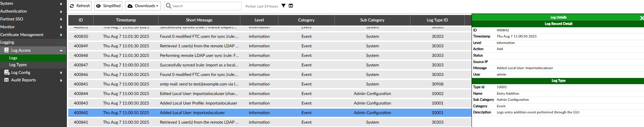Click 'Entry Addition' name value in details
This screenshot has width=644, height=127.
click(x=508, y=94)
